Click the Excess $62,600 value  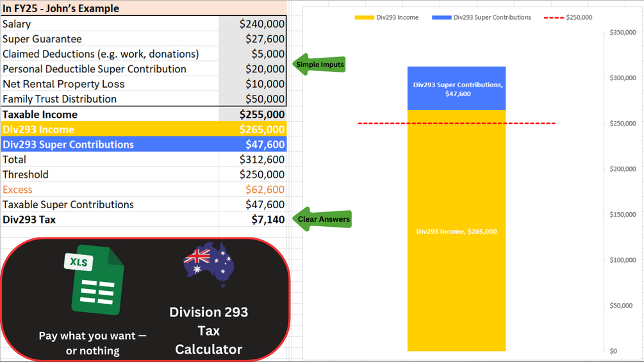[x=265, y=189]
